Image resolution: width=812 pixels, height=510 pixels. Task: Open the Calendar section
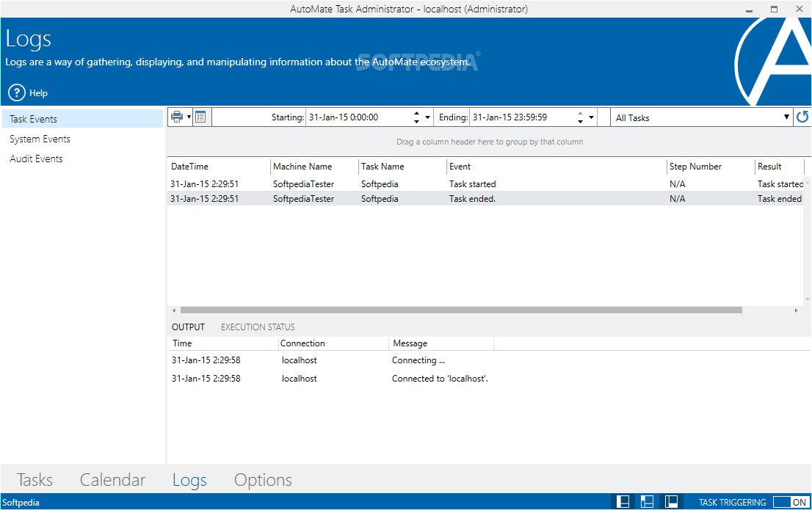(112, 480)
